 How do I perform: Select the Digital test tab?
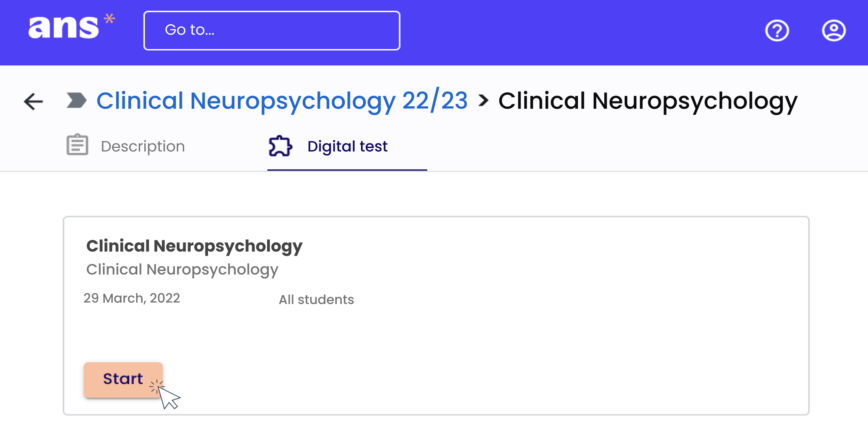pos(347,146)
